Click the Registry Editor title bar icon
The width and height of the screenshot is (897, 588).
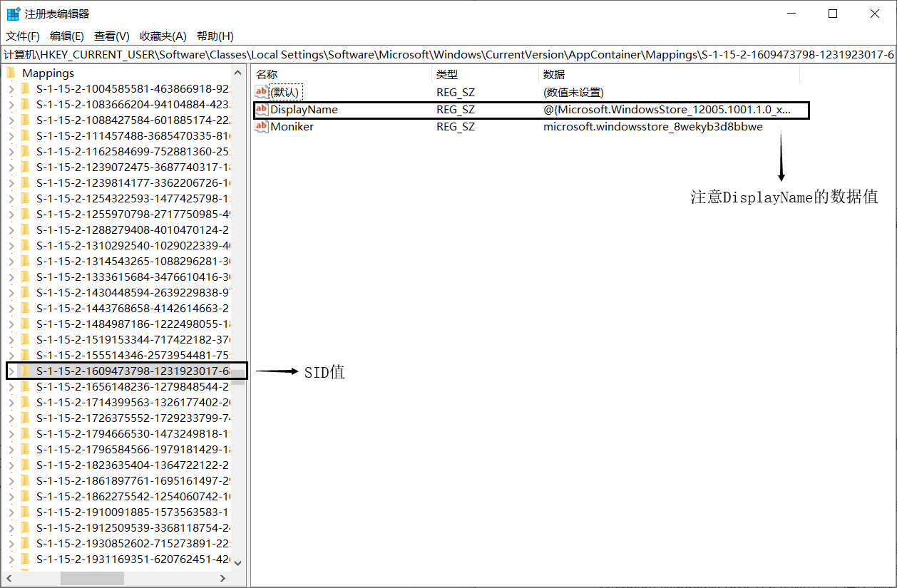13,14
